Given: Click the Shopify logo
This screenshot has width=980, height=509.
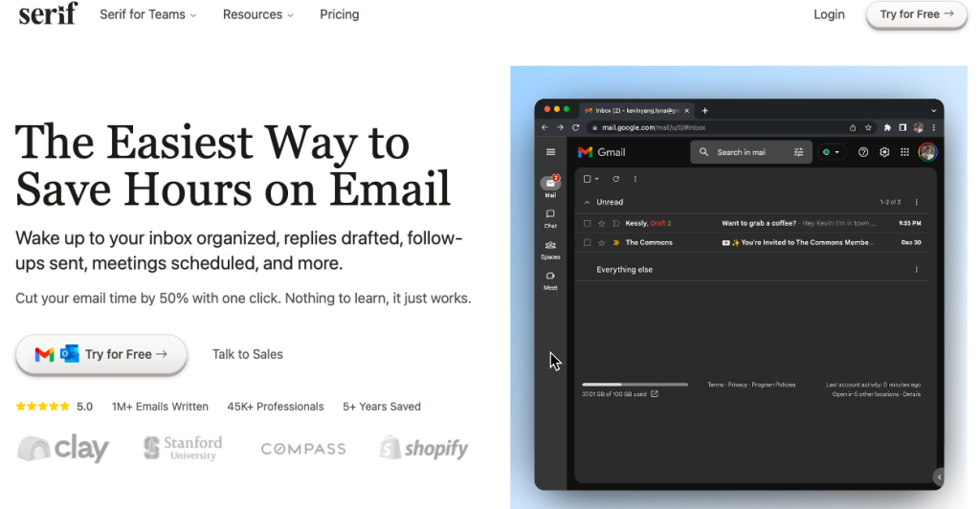Looking at the screenshot, I should coord(424,448).
